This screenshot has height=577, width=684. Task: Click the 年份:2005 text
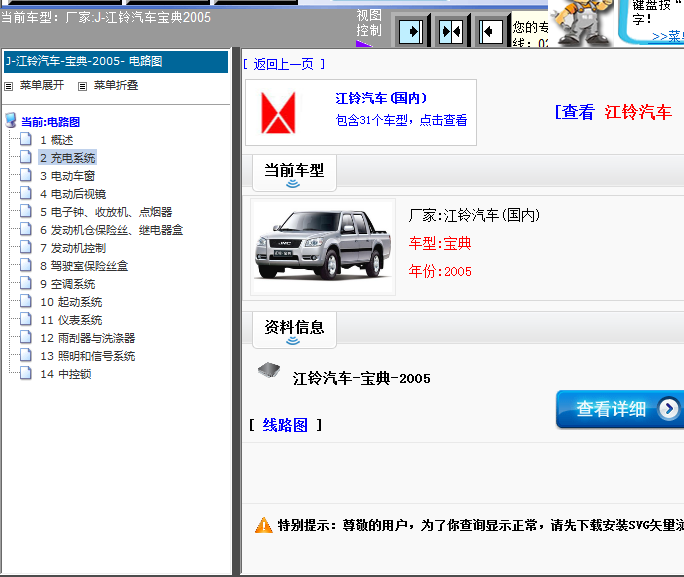(440, 271)
